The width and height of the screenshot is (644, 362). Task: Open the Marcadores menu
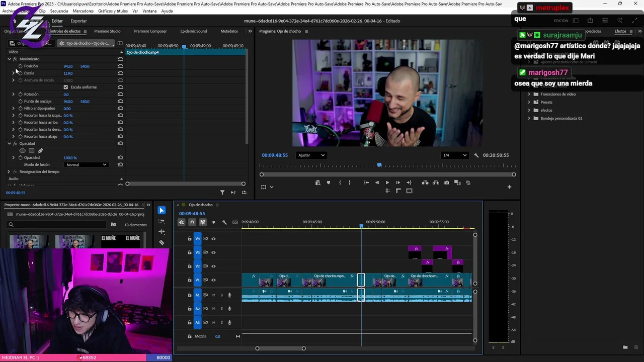pos(83,11)
